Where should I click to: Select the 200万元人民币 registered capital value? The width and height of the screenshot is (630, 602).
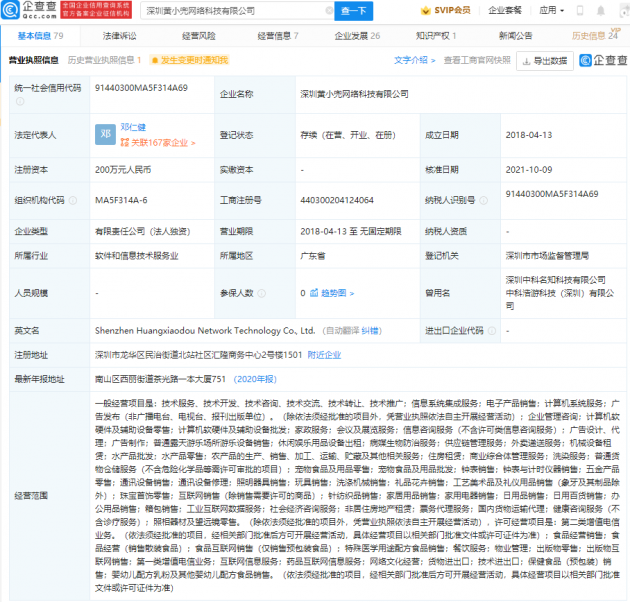(x=123, y=170)
